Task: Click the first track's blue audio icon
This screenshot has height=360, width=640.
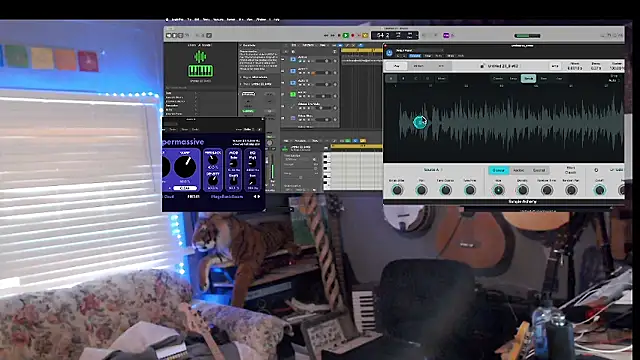Action: pos(293,60)
